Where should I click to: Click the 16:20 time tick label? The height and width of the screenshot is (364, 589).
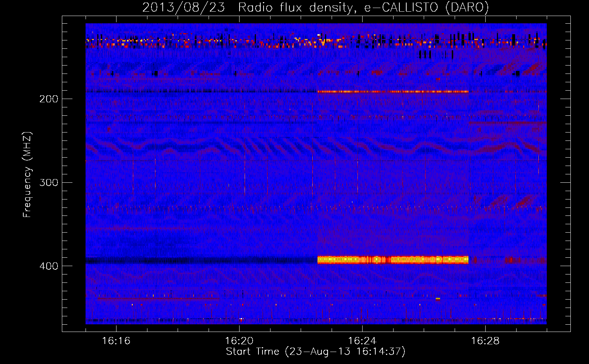[x=239, y=341]
